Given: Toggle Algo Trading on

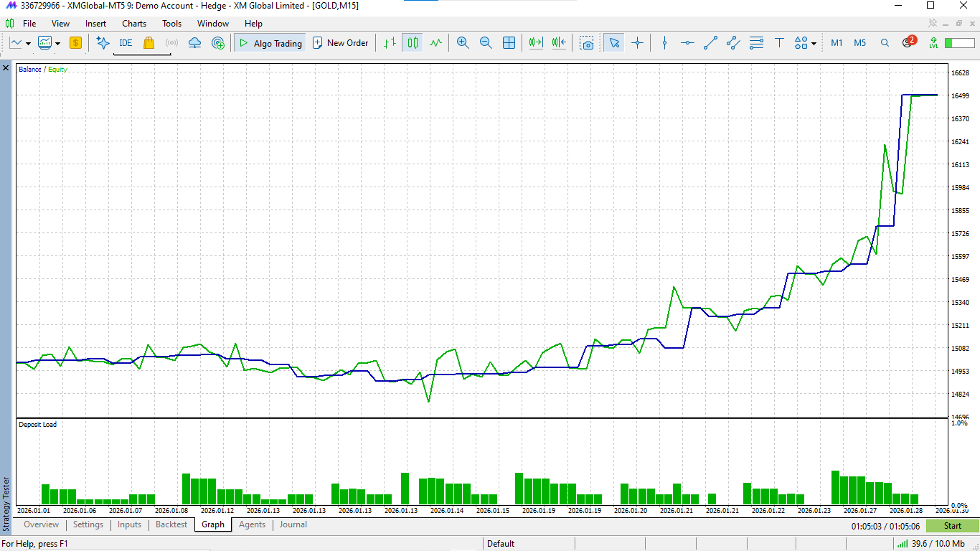Looking at the screenshot, I should 270,43.
